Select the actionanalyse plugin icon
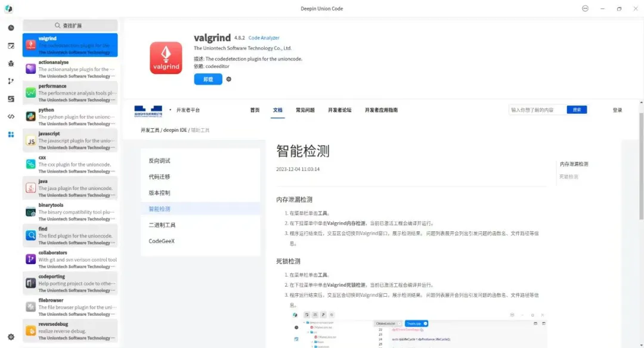 tap(31, 69)
